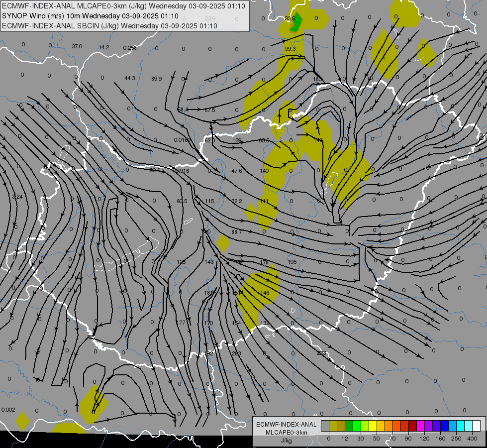Screen dimensions: 487x448
Task: Click the map value 223
Action: click(322, 353)
